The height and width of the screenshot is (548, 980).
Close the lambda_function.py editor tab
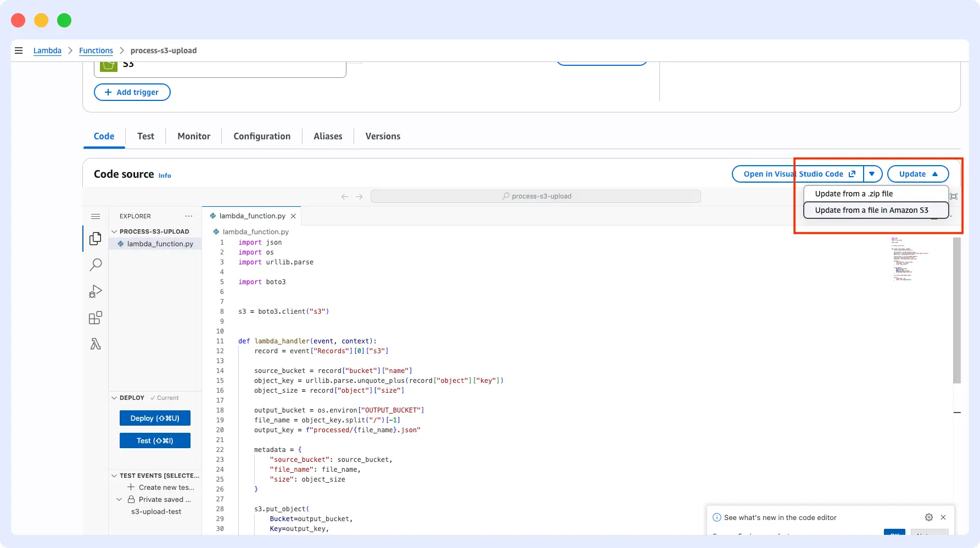pyautogui.click(x=293, y=216)
